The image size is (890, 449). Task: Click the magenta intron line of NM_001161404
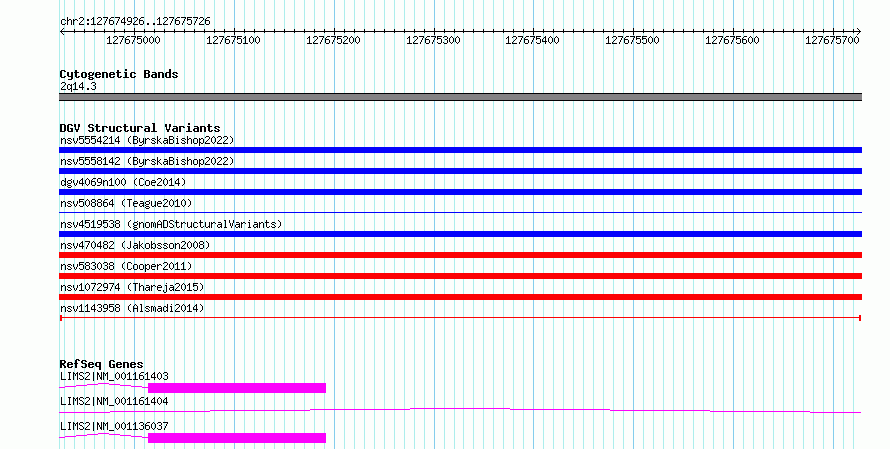[460, 410]
